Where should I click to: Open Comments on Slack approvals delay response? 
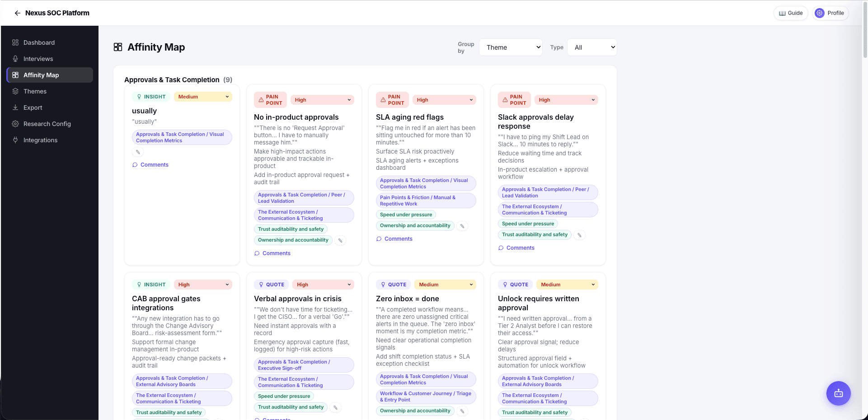(516, 248)
